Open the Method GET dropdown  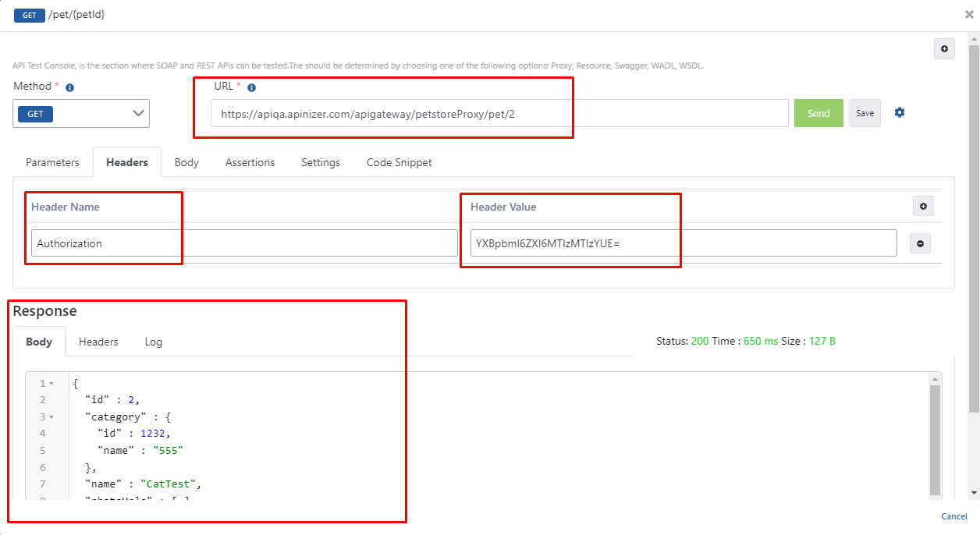click(x=81, y=114)
